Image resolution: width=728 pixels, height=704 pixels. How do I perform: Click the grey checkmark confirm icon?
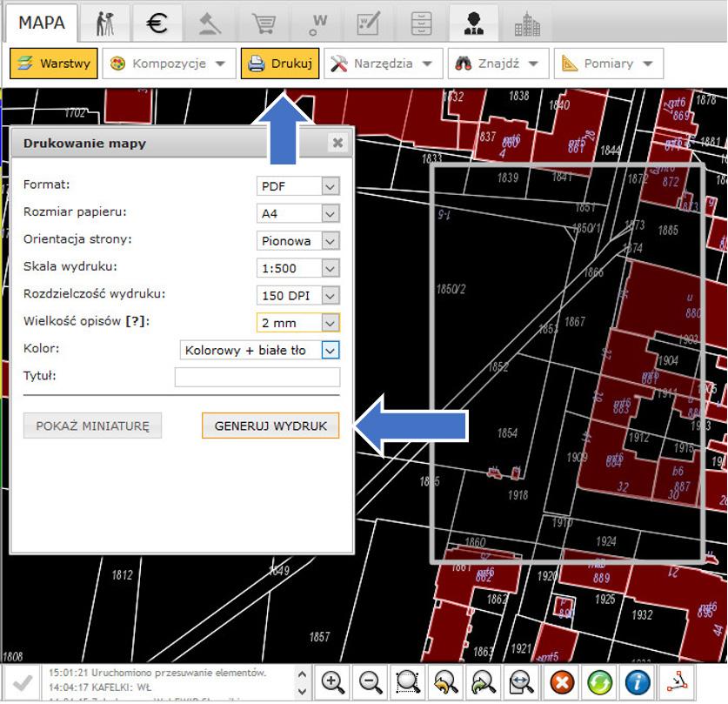click(x=23, y=682)
